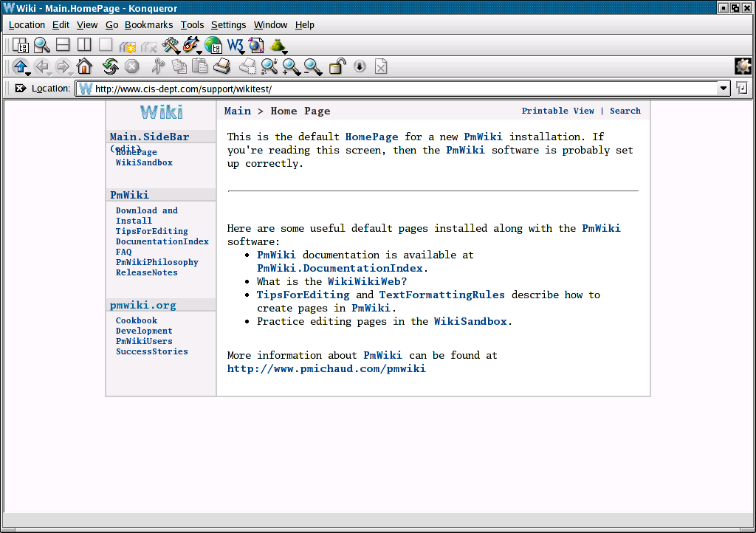Open the HTML settings tools icon
Image resolution: width=756 pixels, height=533 pixels.
[x=171, y=45]
